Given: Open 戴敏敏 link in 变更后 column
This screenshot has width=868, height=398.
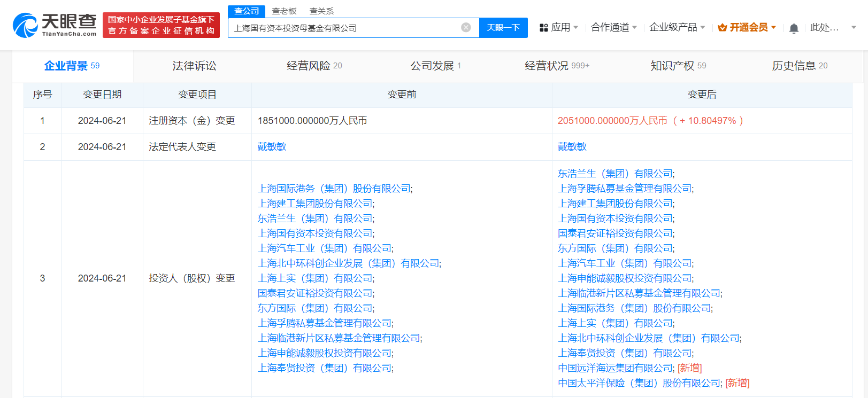Looking at the screenshot, I should 572,147.
